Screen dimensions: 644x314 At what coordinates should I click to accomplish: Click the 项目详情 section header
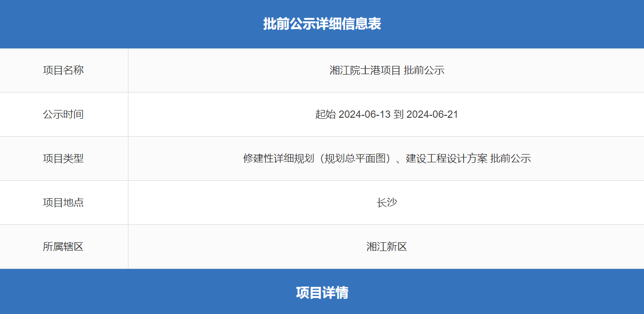pos(322,293)
